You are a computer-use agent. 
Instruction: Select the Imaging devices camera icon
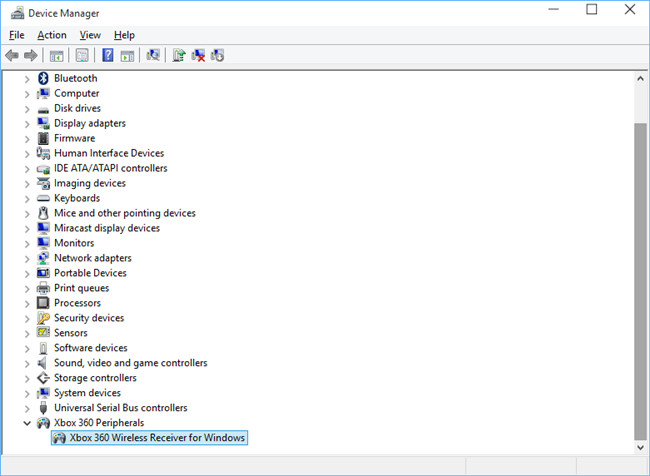point(43,183)
